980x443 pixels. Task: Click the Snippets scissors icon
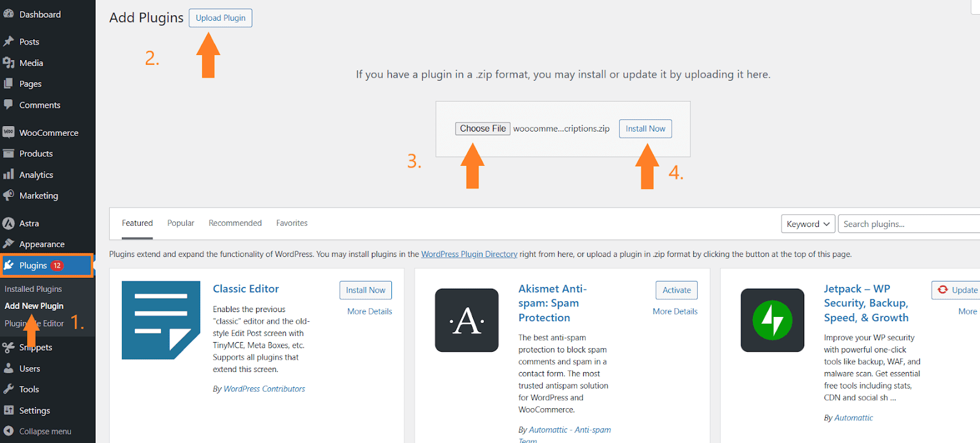coord(9,347)
